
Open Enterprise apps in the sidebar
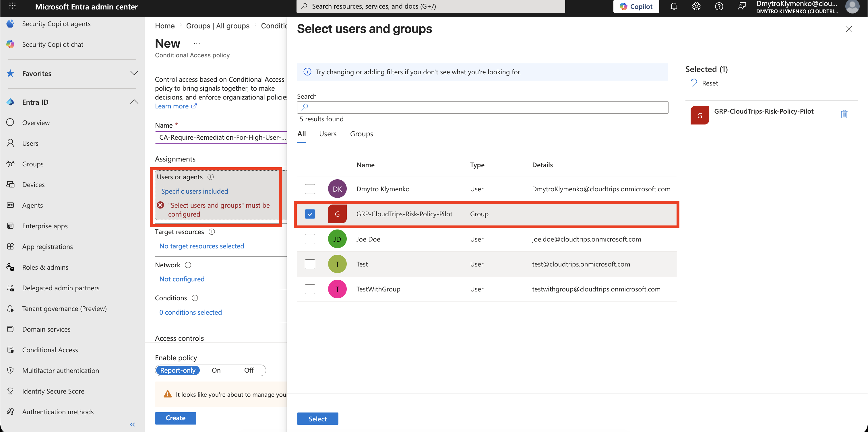[x=45, y=226]
